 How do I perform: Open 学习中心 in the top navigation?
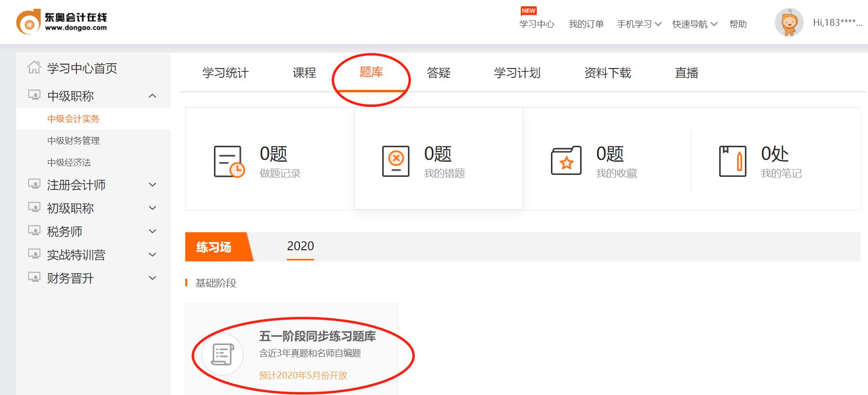[537, 24]
